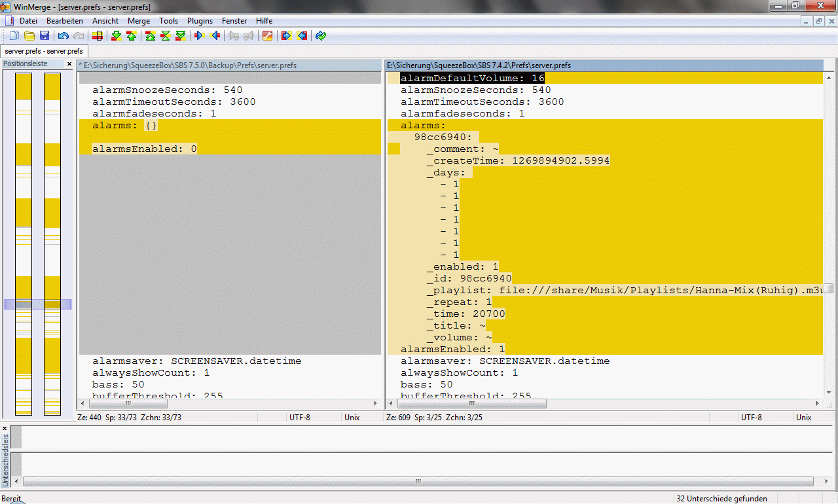Create a new comparison document

point(14,36)
